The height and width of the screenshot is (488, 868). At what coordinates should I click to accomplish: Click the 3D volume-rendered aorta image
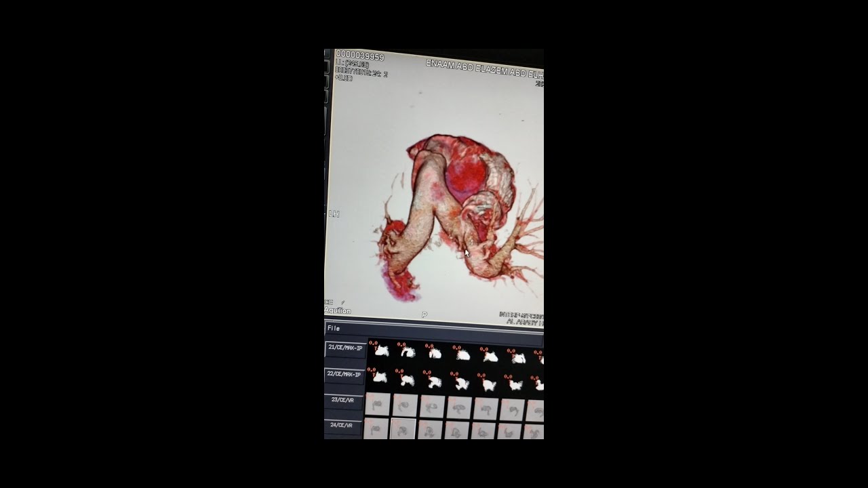[x=461, y=217]
